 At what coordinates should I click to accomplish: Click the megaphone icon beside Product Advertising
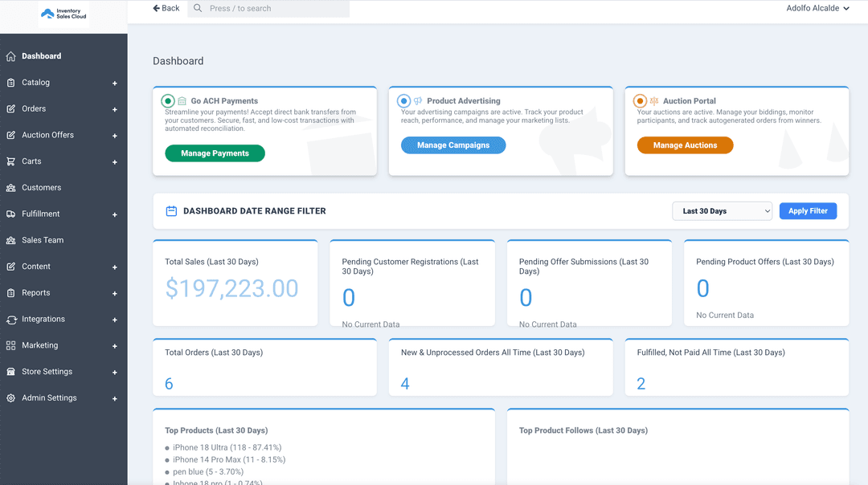pos(418,100)
